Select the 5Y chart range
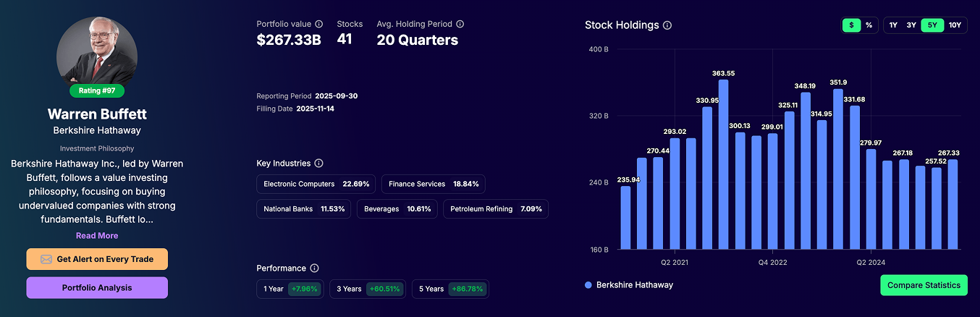This screenshot has height=317, width=980. point(932,25)
